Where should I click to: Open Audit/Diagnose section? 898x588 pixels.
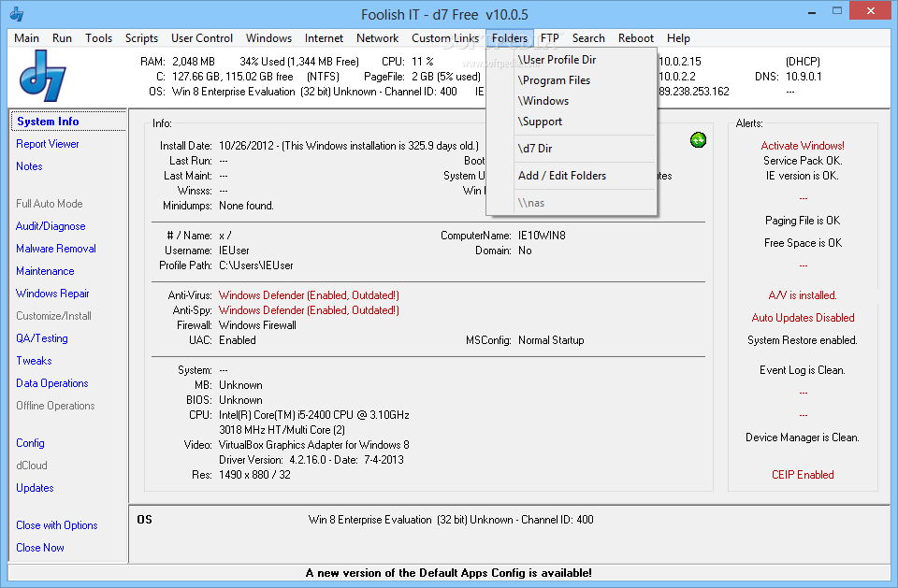[51, 226]
